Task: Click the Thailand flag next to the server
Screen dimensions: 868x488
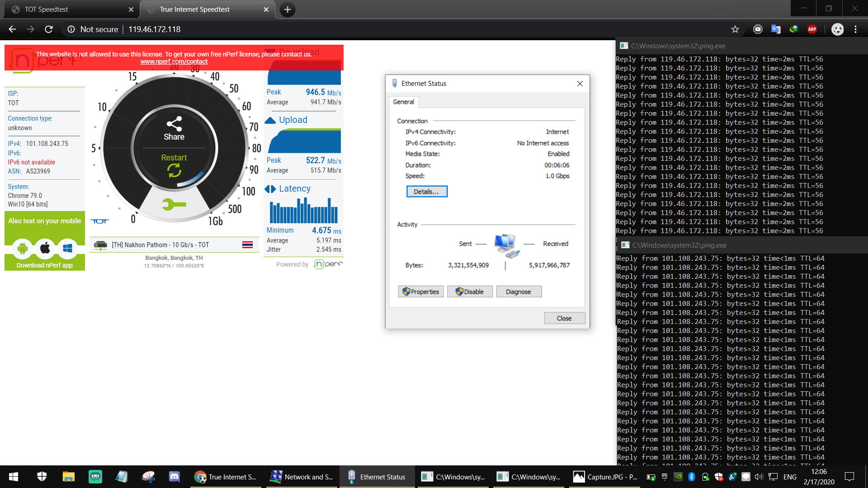Action: pos(247,245)
